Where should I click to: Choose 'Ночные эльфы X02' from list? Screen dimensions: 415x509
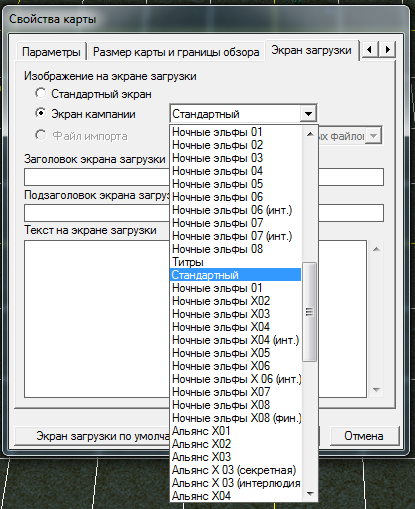[x=236, y=301]
